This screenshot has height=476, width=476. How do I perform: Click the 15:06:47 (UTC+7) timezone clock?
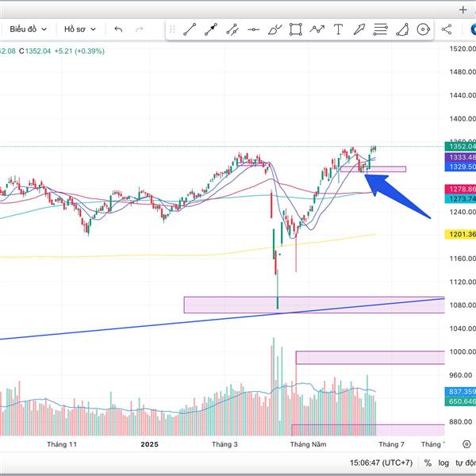[381, 463]
